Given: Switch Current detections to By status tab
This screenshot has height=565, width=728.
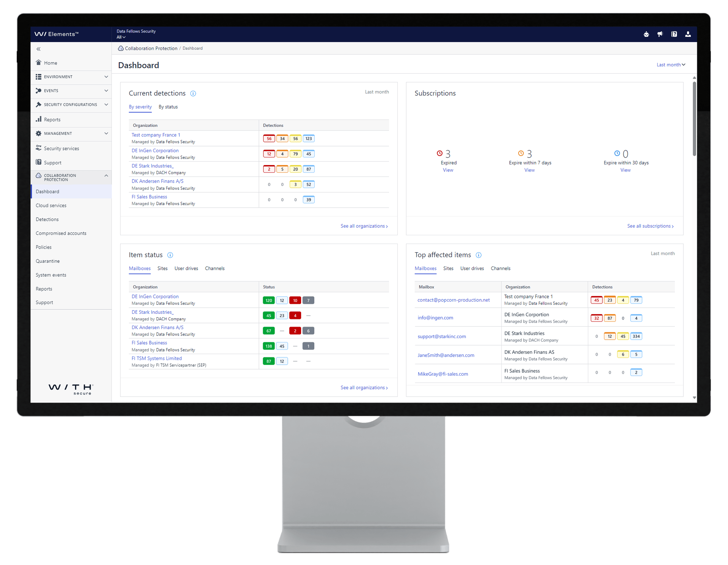Looking at the screenshot, I should click(168, 107).
